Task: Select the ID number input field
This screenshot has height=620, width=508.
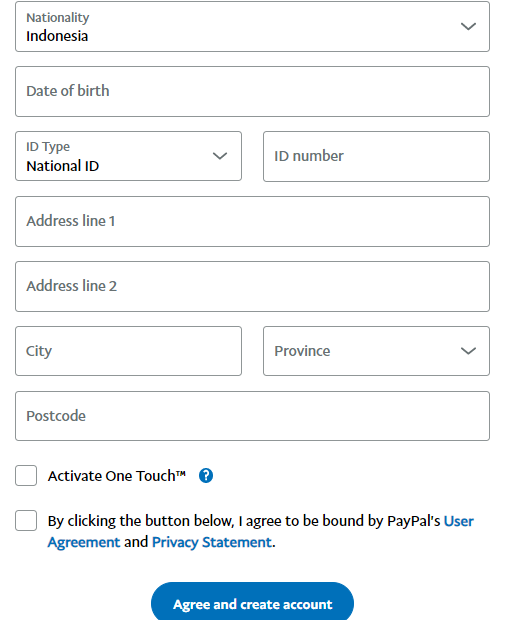Action: pos(376,157)
